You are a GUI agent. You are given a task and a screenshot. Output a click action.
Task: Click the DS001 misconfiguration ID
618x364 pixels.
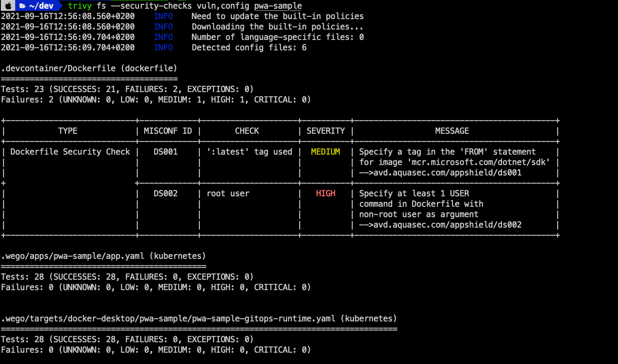pos(165,152)
